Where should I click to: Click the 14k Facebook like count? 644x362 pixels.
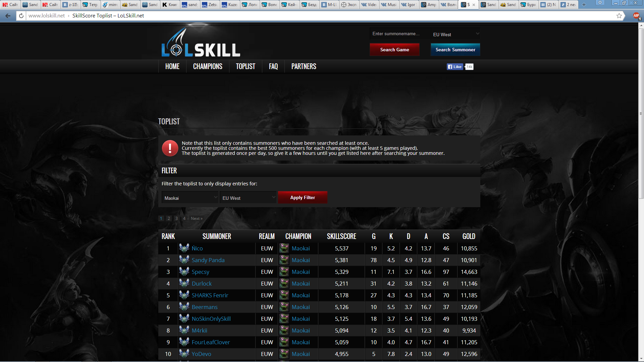(x=469, y=67)
